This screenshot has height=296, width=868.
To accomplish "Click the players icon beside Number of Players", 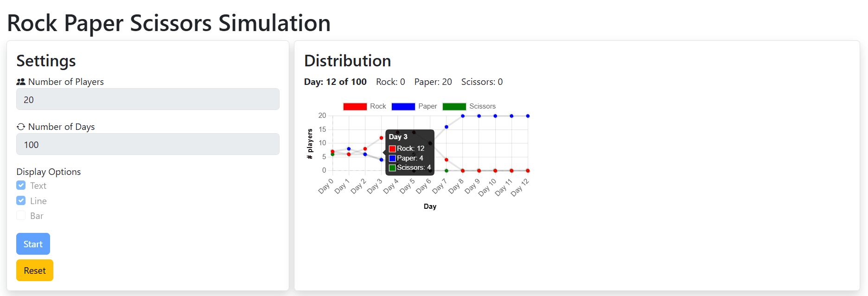I will 21,82.
